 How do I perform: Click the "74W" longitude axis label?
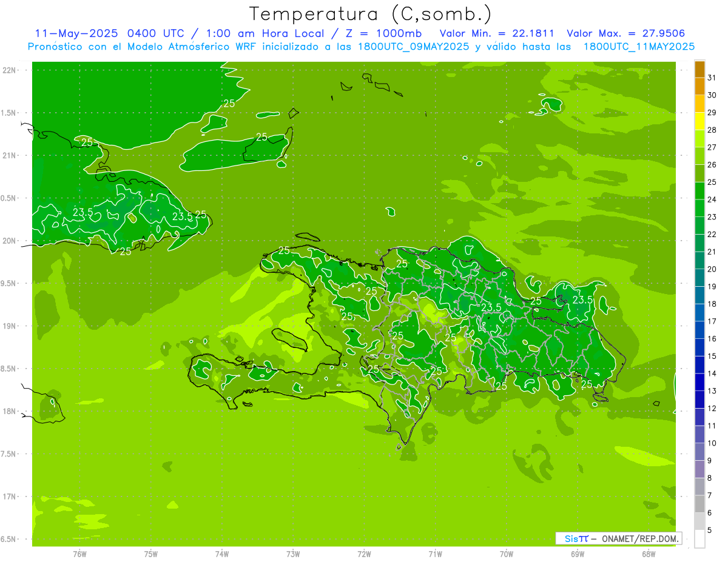point(221,554)
